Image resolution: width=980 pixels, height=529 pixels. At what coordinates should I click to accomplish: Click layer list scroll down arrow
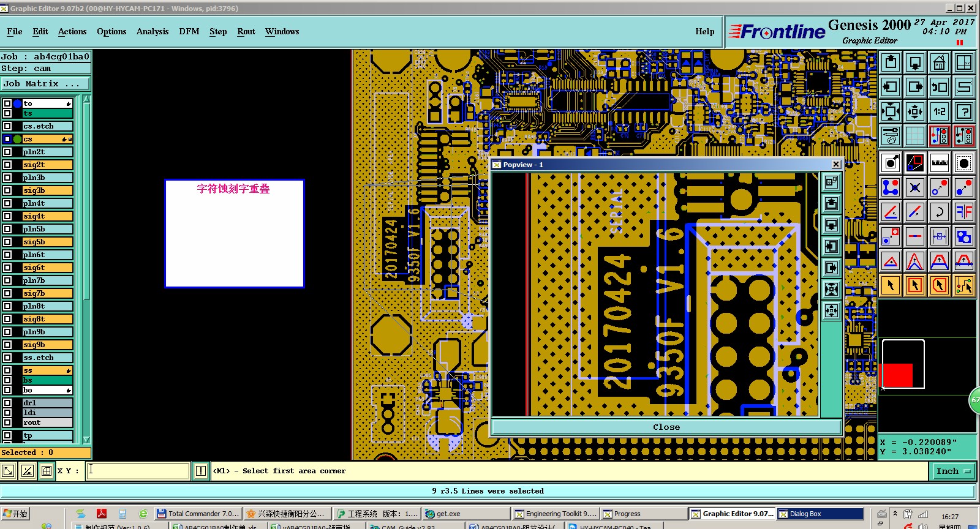click(86, 440)
